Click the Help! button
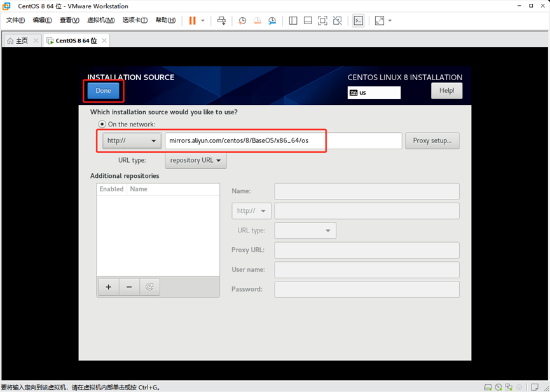 [x=446, y=90]
